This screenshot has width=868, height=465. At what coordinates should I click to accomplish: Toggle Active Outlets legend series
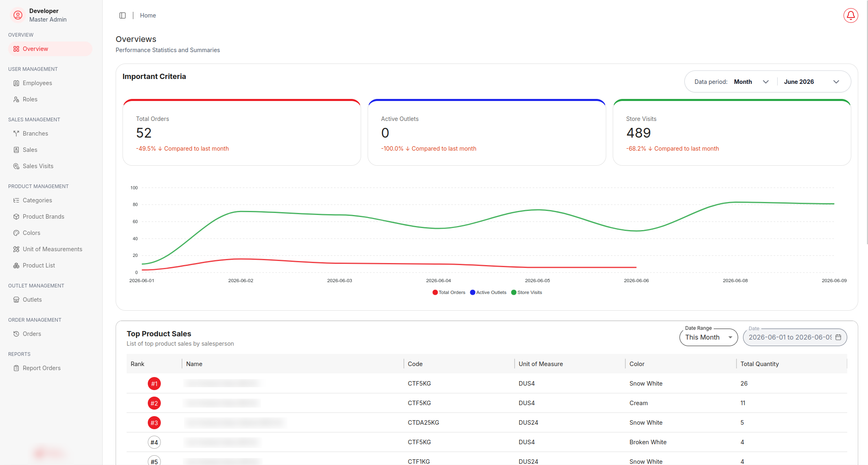point(488,292)
